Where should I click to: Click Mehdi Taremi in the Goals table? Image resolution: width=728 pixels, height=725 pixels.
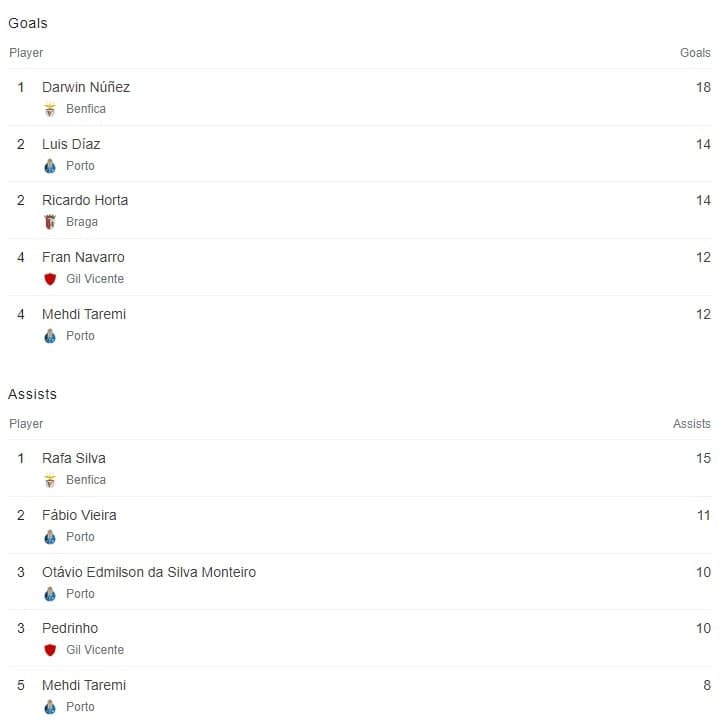(x=84, y=314)
